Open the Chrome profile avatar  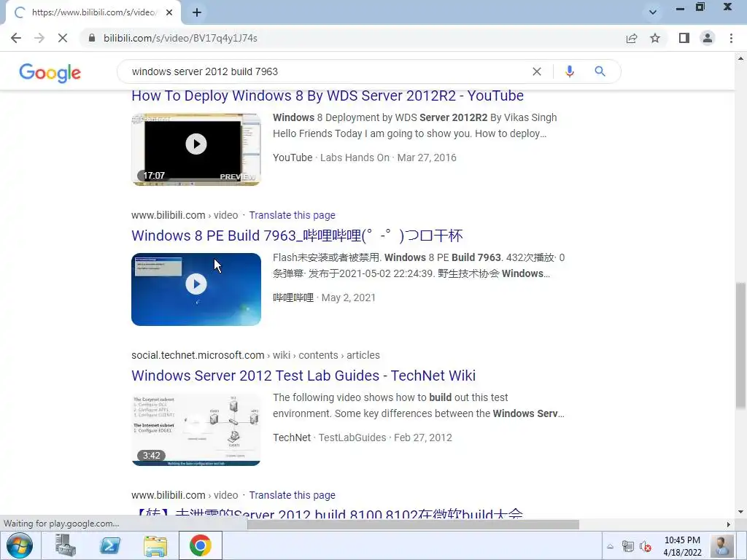click(708, 38)
